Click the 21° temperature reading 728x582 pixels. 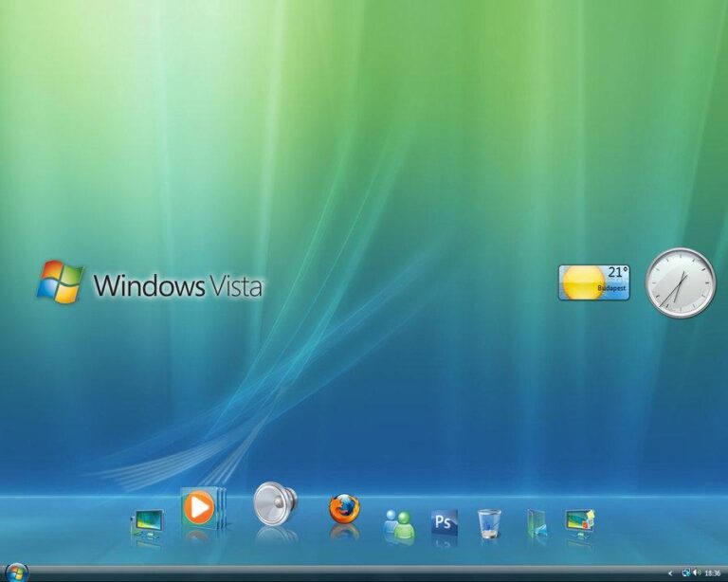(618, 272)
